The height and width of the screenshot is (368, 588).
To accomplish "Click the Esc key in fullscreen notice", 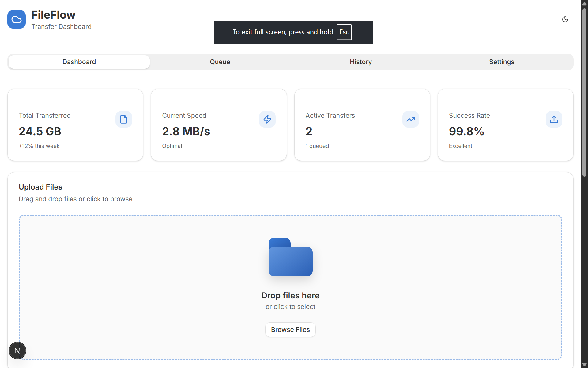I will 344,32.
